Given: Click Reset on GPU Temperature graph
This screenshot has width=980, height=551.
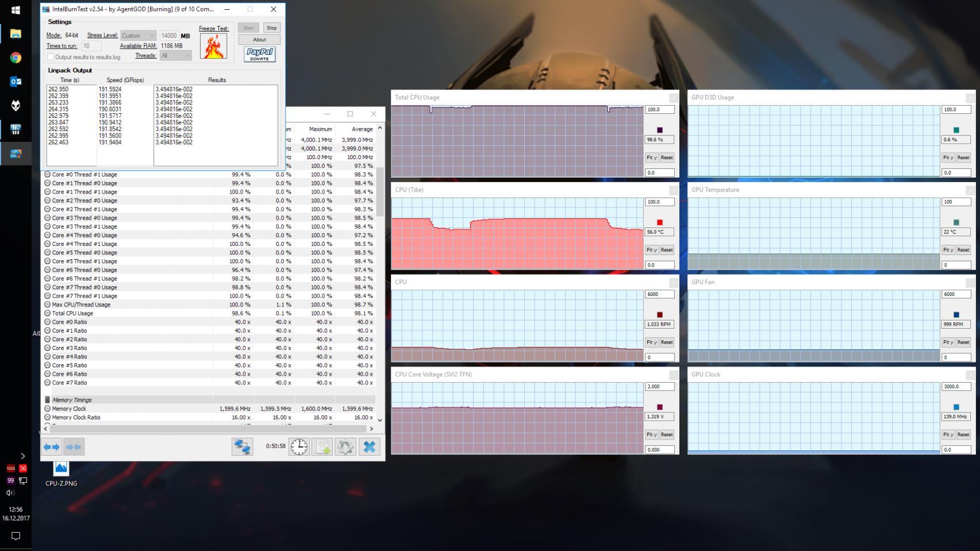Looking at the screenshot, I should [963, 250].
